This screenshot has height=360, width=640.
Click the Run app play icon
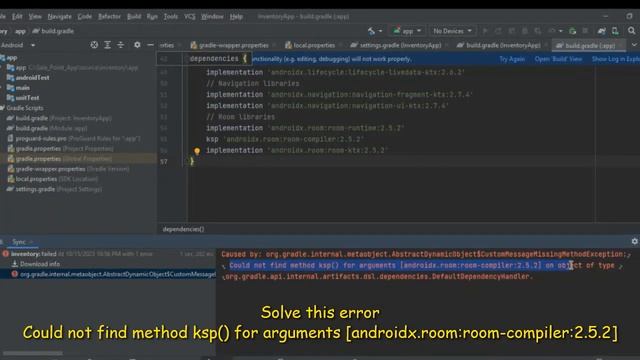click(x=485, y=31)
